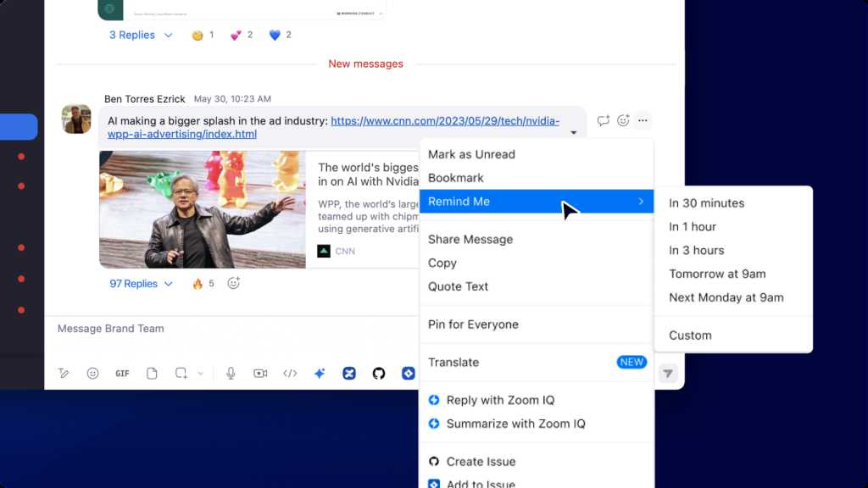Expand the 97 Replies thread

(x=141, y=284)
